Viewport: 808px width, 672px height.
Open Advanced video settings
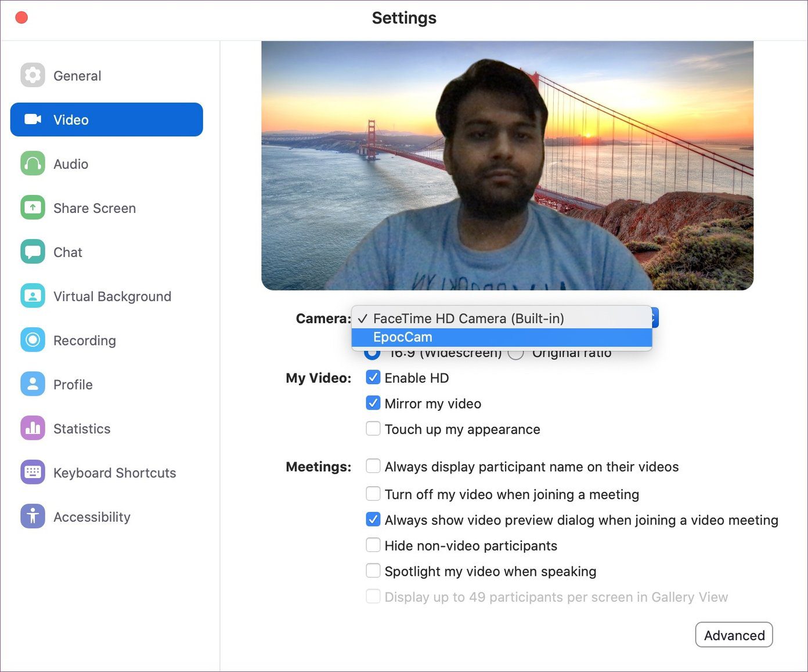(x=734, y=635)
